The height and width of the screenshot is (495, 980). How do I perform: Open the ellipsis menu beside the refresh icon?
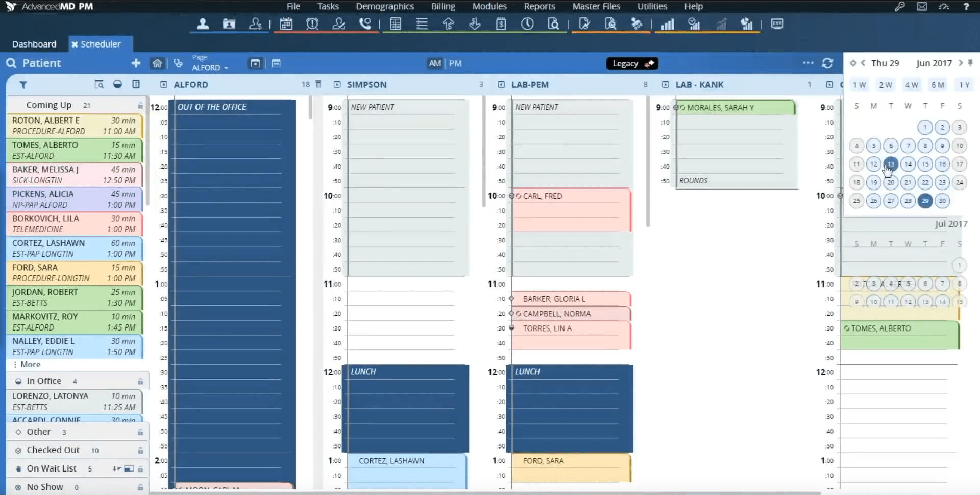tap(808, 63)
